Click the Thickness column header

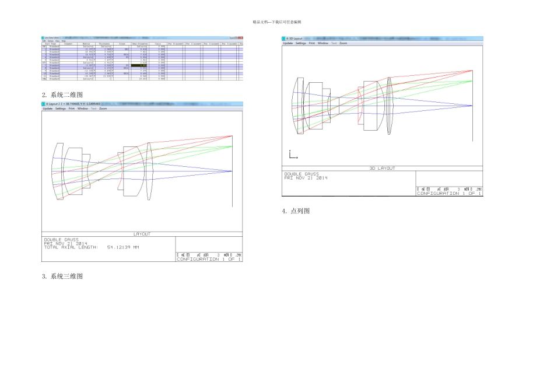(104, 44)
